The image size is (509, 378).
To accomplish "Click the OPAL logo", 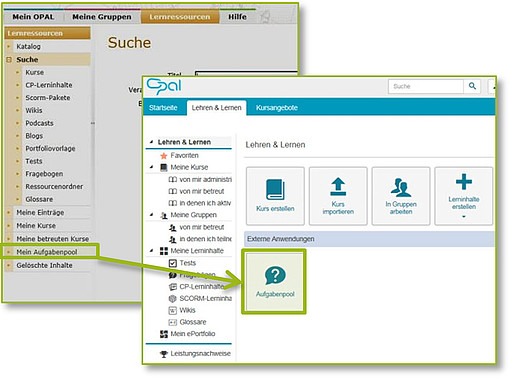I will (x=164, y=86).
